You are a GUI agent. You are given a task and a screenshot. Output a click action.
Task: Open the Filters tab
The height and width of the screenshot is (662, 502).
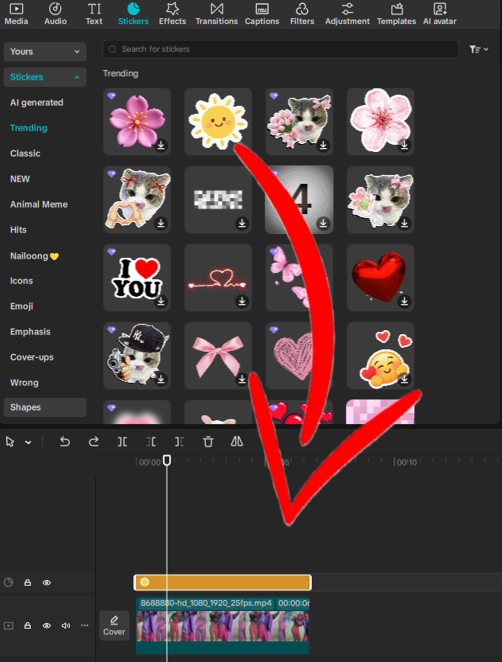tap(302, 14)
